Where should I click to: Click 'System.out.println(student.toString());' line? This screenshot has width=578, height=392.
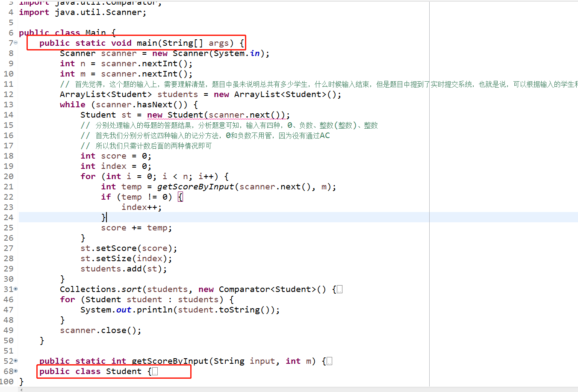click(x=180, y=310)
